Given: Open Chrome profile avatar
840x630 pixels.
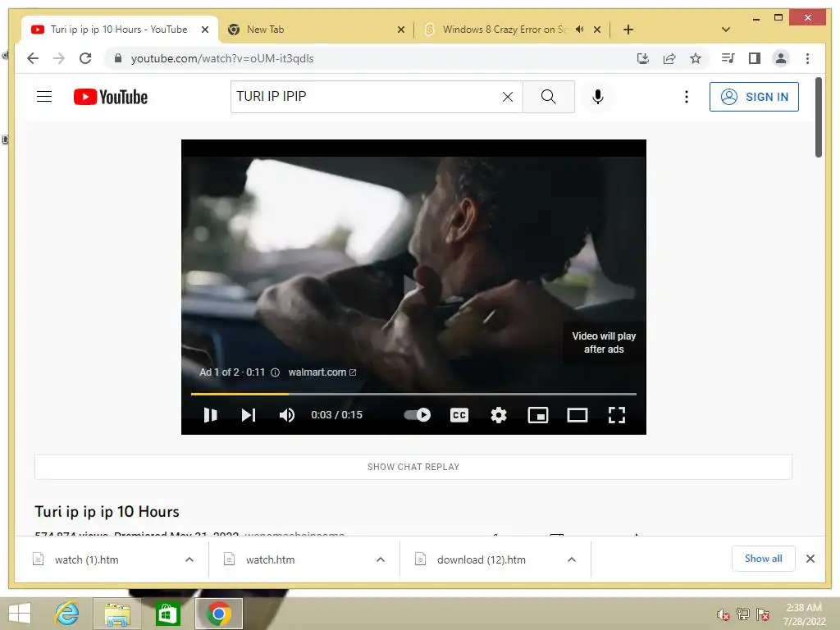Looking at the screenshot, I should point(781,58).
